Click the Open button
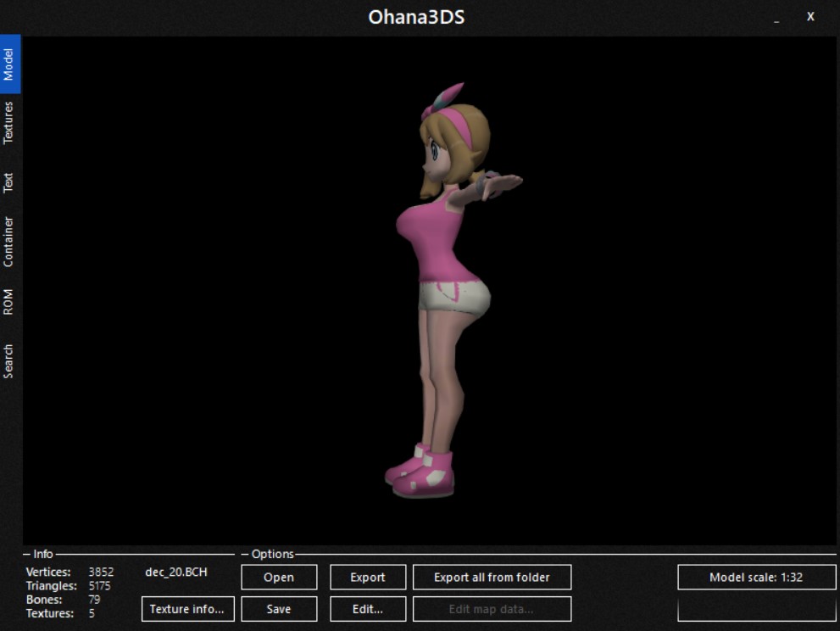 (x=279, y=578)
